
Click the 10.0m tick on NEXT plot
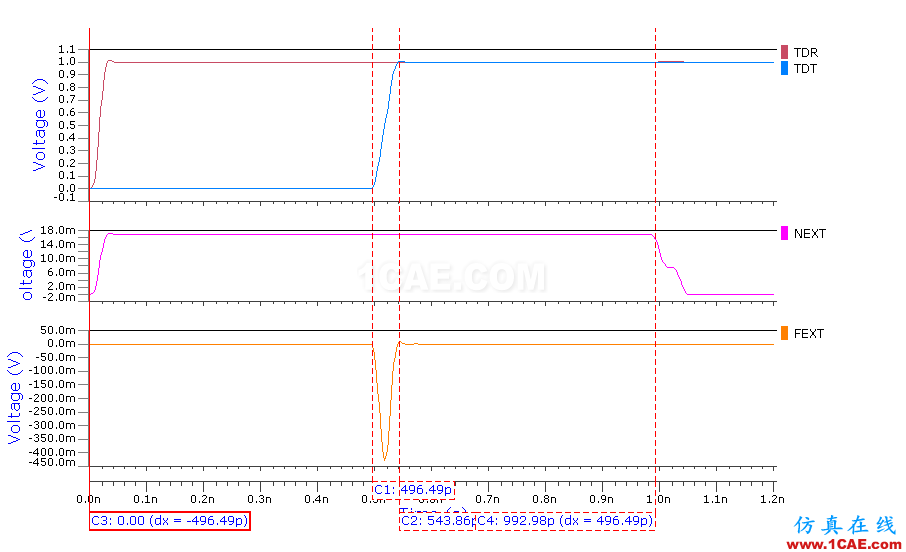58,258
